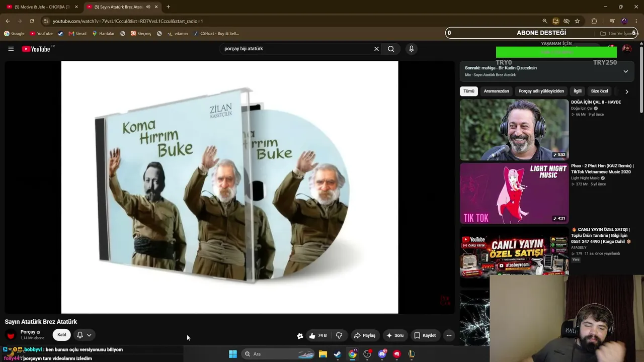The height and width of the screenshot is (362, 644).
Task: Open the YouTube guide hamburger menu
Action: pyautogui.click(x=11, y=49)
